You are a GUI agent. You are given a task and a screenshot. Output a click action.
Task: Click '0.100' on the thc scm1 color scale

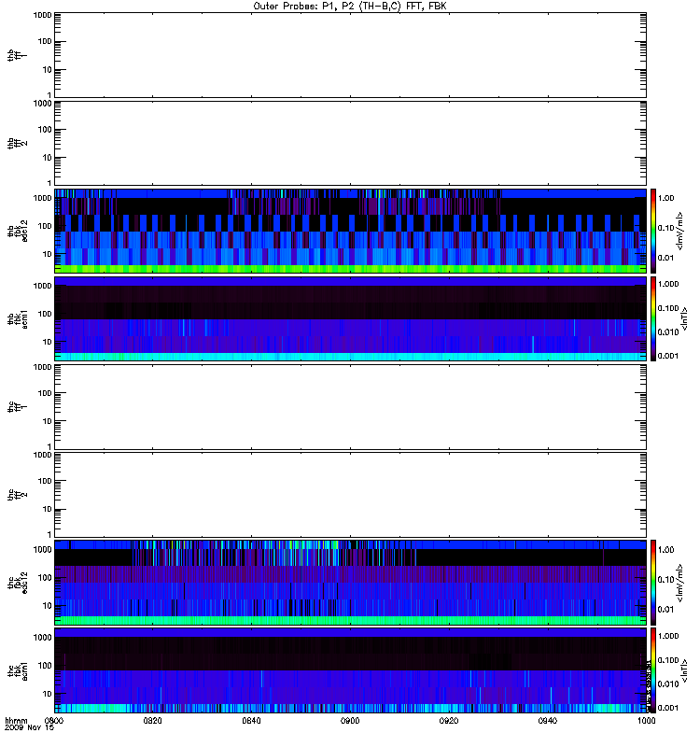tap(668, 660)
